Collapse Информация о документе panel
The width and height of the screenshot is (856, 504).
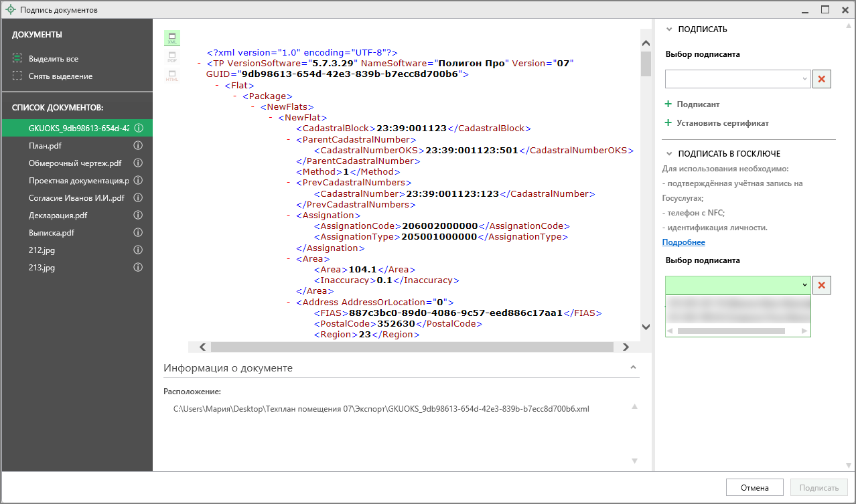[x=632, y=367]
